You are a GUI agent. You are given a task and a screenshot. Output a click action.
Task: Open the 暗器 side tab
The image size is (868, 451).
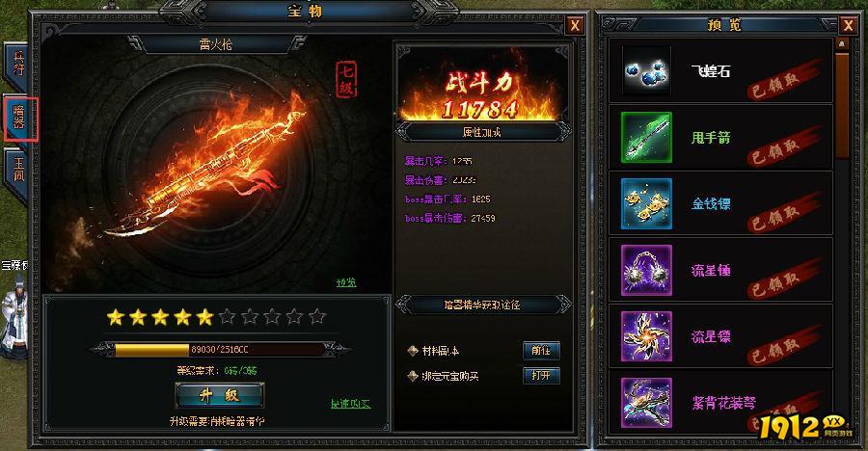tap(20, 118)
